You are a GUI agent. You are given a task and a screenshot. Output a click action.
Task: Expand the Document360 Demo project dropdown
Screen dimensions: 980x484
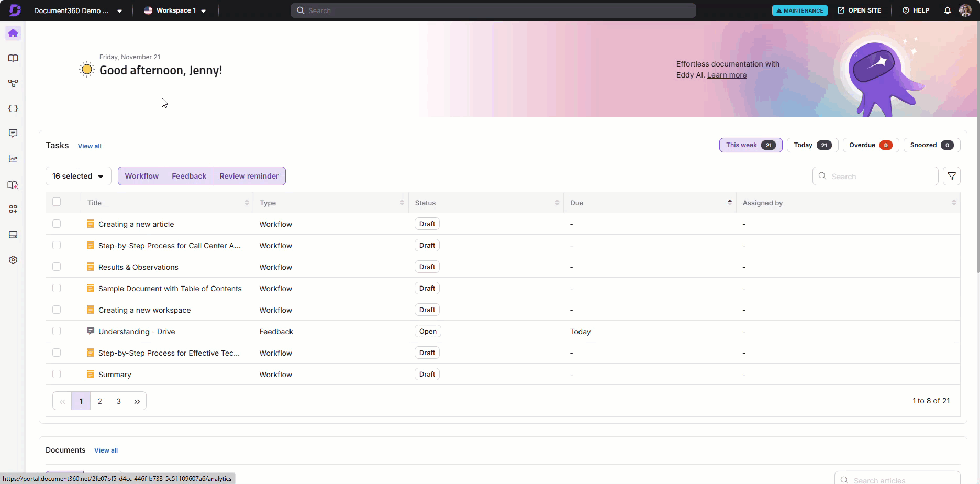pos(78,10)
